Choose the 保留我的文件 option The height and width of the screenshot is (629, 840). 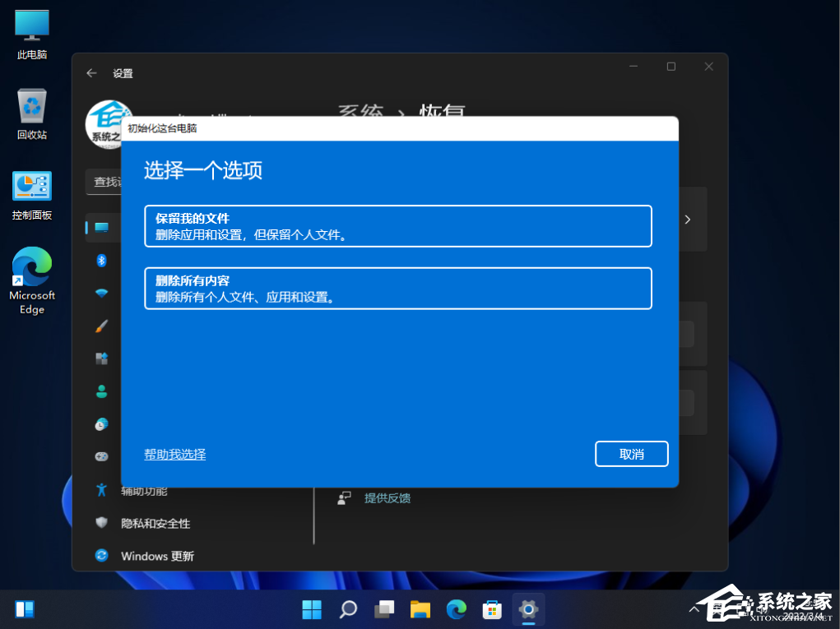click(397, 226)
